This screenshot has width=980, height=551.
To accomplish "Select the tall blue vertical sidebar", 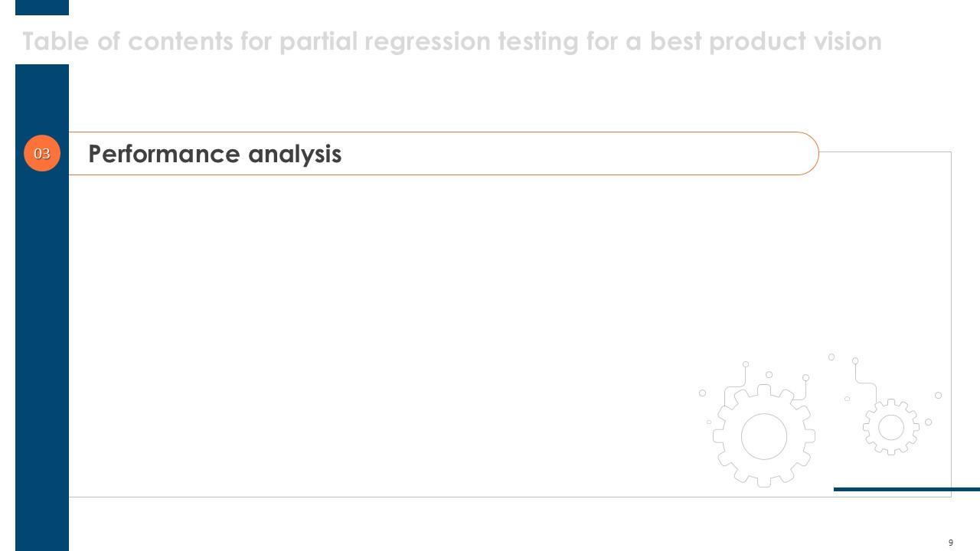I will point(42,344).
